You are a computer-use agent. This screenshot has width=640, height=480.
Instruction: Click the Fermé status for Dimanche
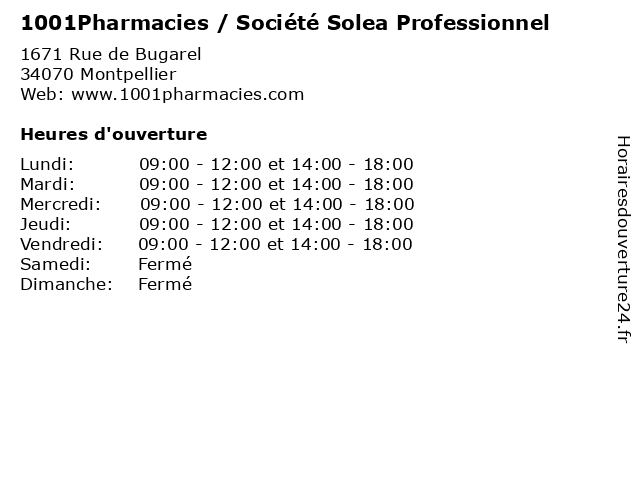click(165, 284)
